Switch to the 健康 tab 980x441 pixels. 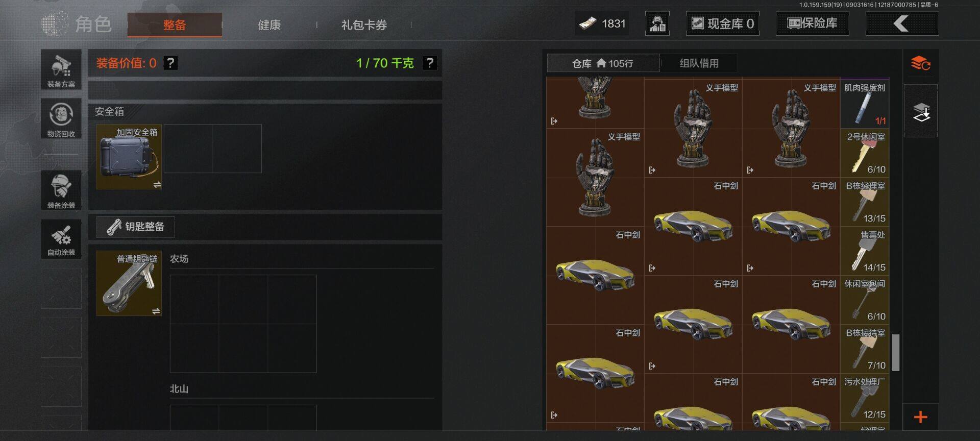(x=269, y=25)
